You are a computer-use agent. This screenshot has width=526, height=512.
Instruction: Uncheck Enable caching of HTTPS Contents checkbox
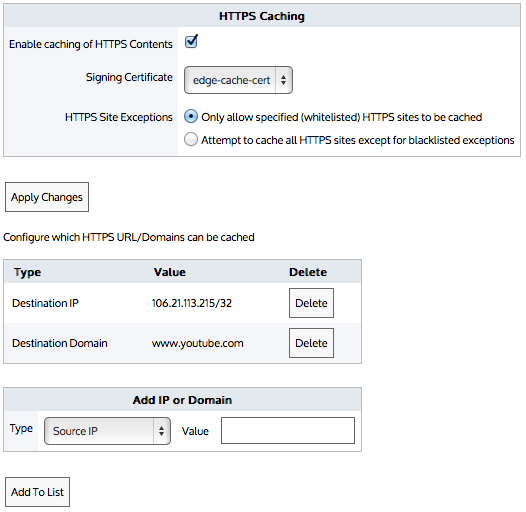(x=191, y=42)
